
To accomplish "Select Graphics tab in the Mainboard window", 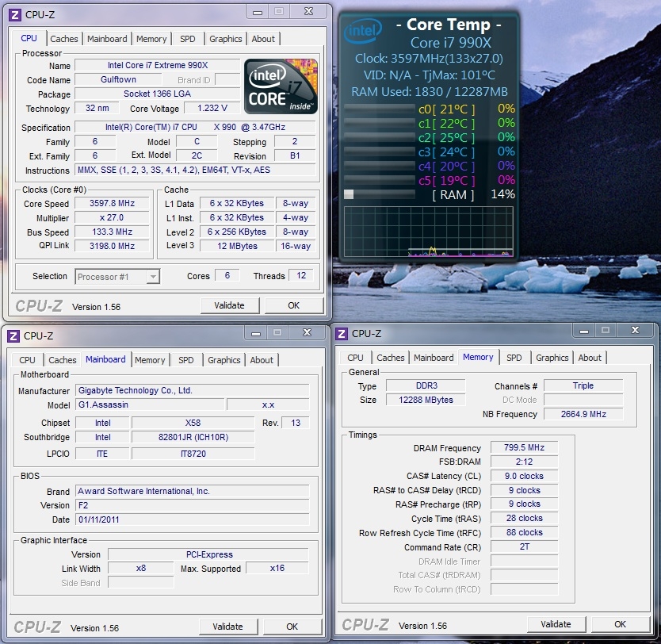I will point(224,360).
